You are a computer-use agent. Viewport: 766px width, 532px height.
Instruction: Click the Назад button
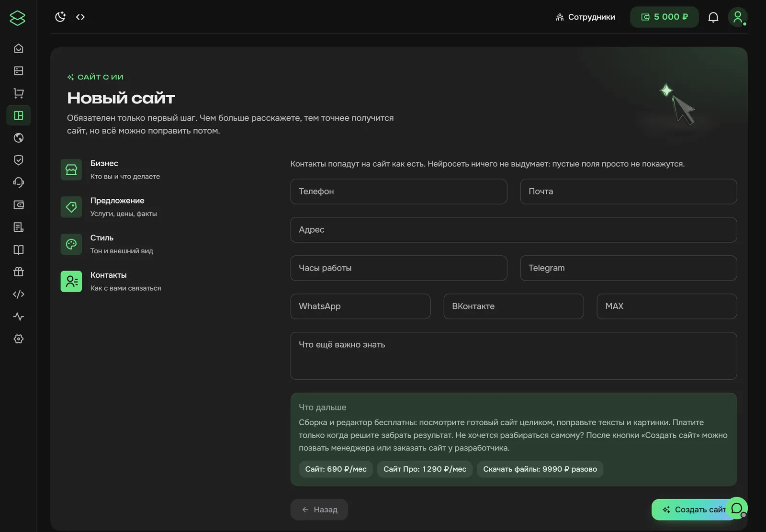point(319,509)
